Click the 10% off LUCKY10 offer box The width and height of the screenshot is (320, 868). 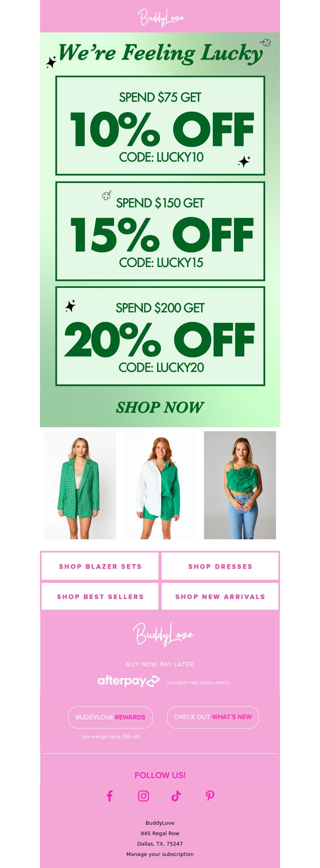coord(160,125)
